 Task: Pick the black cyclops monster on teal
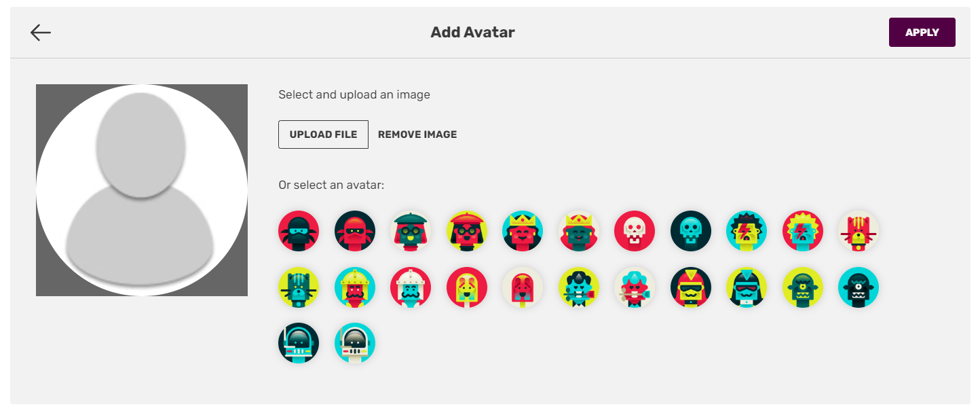859,287
